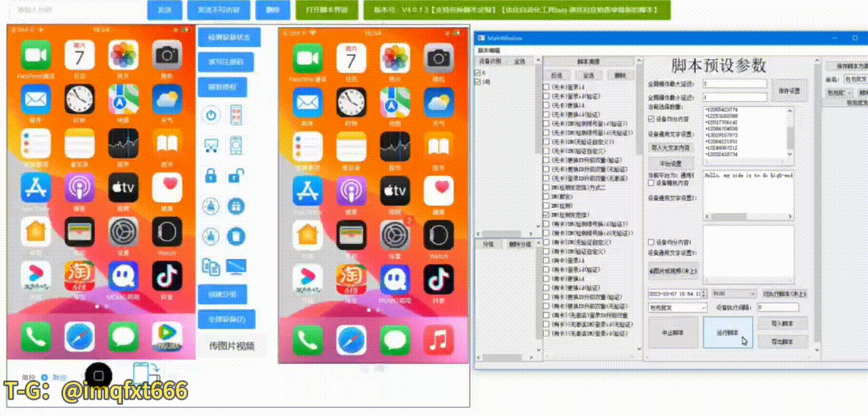Select the 分组 tab in lower-left panel

488,243
